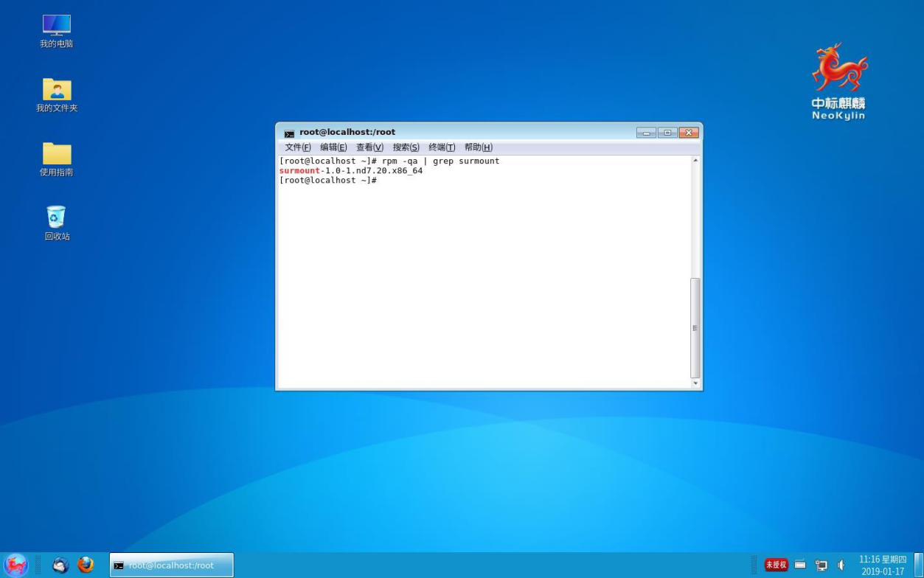This screenshot has width=924, height=578.
Task: Click the root@localhost:/root taskbar button
Action: coord(171,565)
